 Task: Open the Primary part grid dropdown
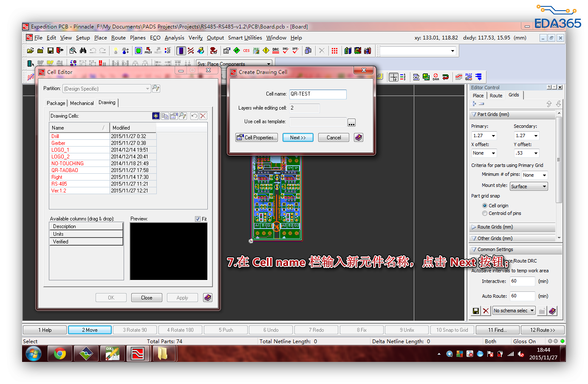[x=493, y=136]
